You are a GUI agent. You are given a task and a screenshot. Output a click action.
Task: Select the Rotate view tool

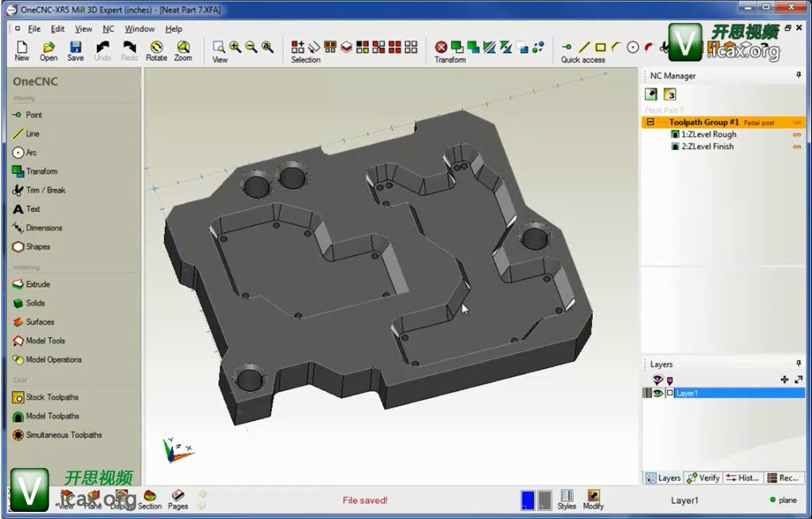point(156,51)
